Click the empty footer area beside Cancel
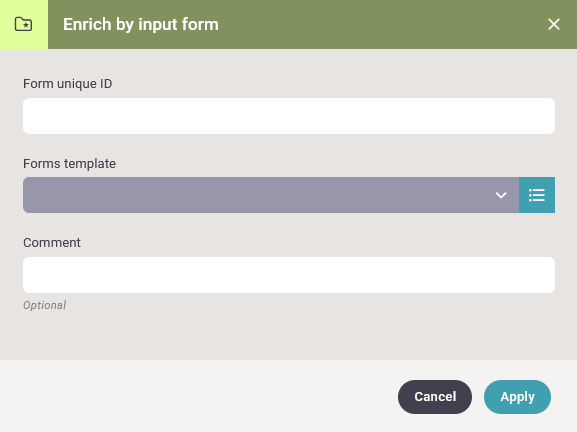Viewport: 577px width, 432px height. [199, 397]
